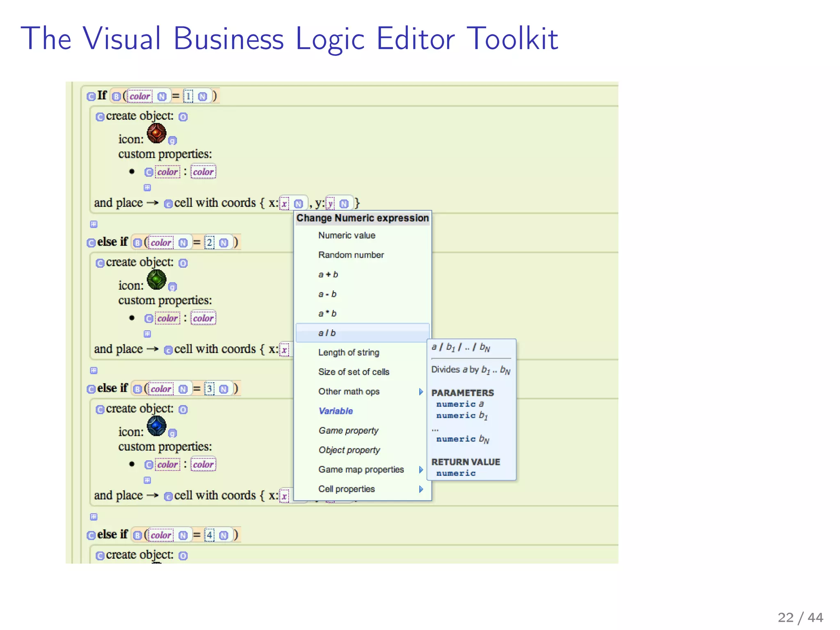Image resolution: width=840 pixels, height=630 pixels.
Task: Click the blue gem object icon
Action: point(156,426)
